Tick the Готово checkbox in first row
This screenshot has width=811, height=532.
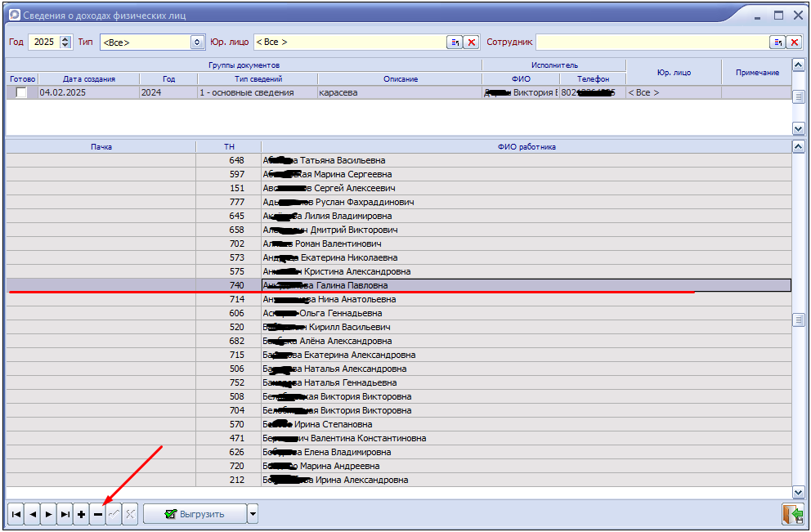coord(21,93)
